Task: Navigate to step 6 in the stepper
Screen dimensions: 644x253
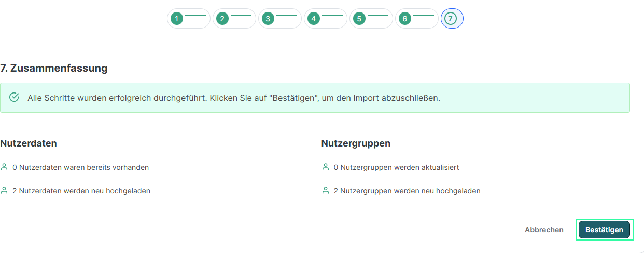Action: coord(405,19)
